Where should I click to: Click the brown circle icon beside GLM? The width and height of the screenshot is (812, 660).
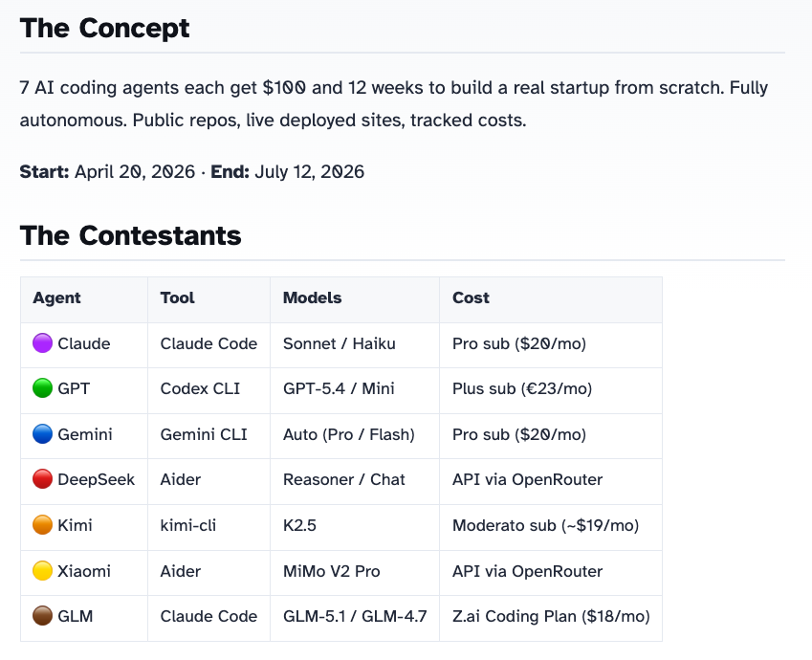click(x=42, y=616)
